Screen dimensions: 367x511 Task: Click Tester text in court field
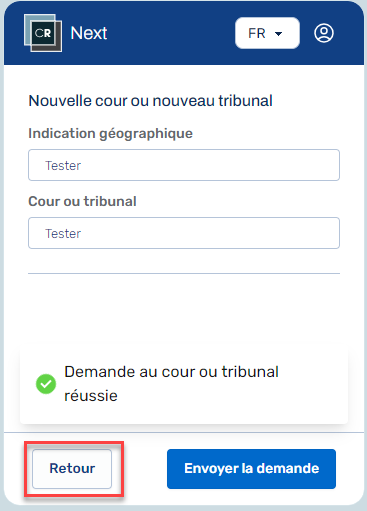click(63, 233)
